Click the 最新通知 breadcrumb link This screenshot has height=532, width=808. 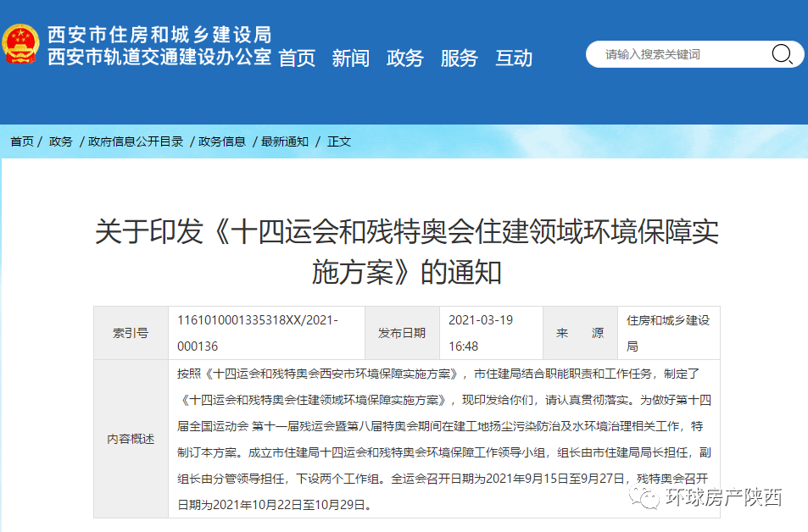coord(285,141)
